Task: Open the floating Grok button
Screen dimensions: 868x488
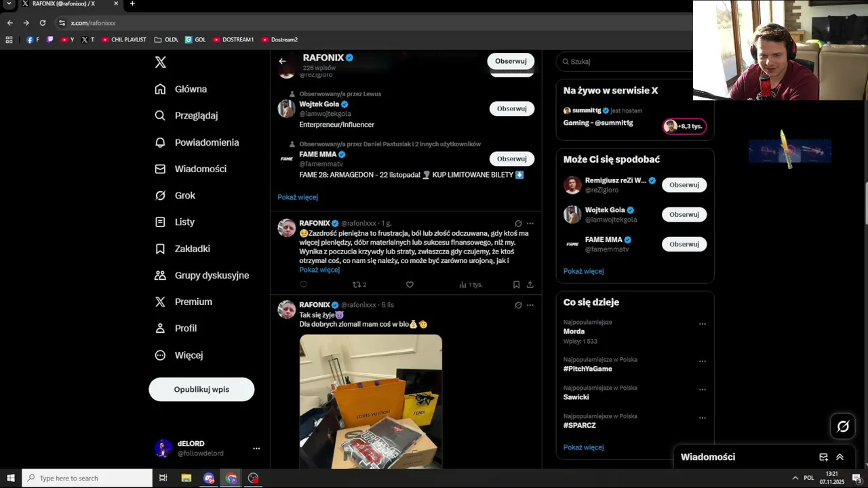Action: click(x=843, y=426)
